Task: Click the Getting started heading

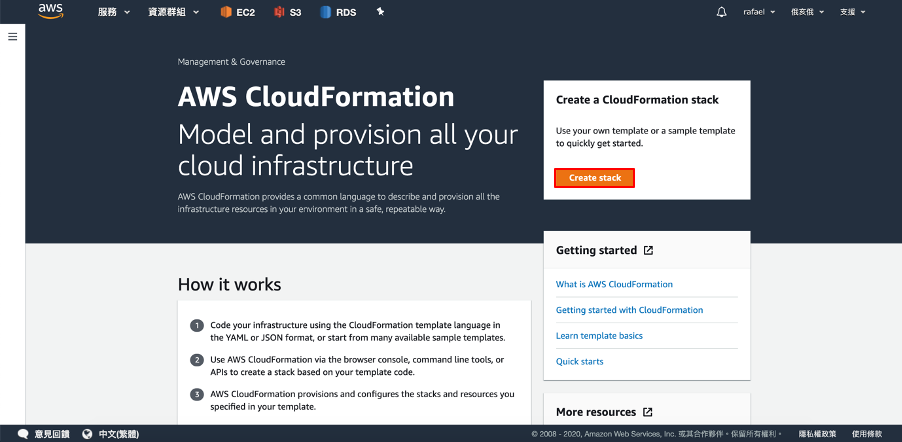Action: pyautogui.click(x=596, y=250)
